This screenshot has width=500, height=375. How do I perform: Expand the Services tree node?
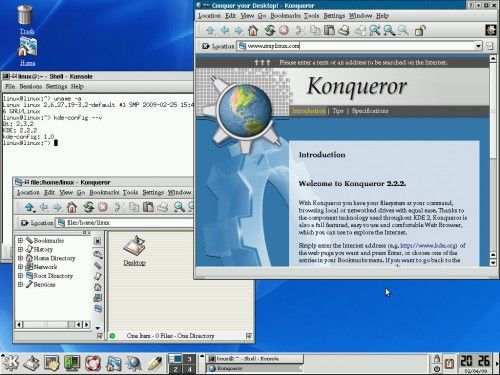(20, 284)
